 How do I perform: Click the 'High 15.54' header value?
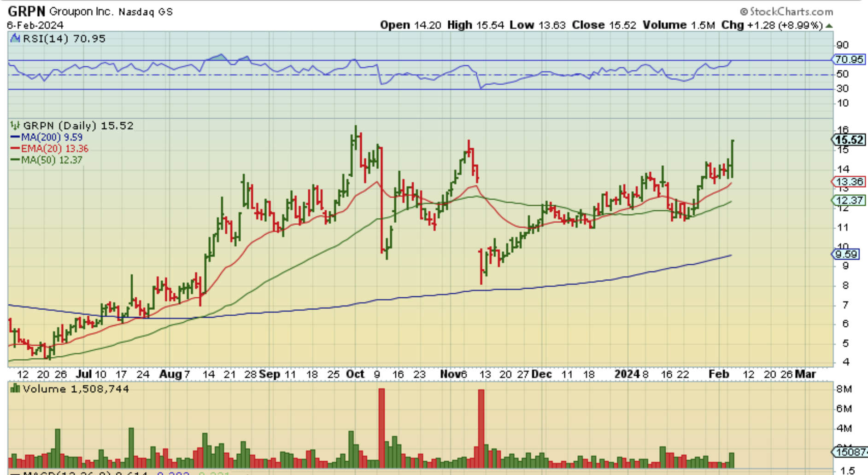click(x=475, y=25)
